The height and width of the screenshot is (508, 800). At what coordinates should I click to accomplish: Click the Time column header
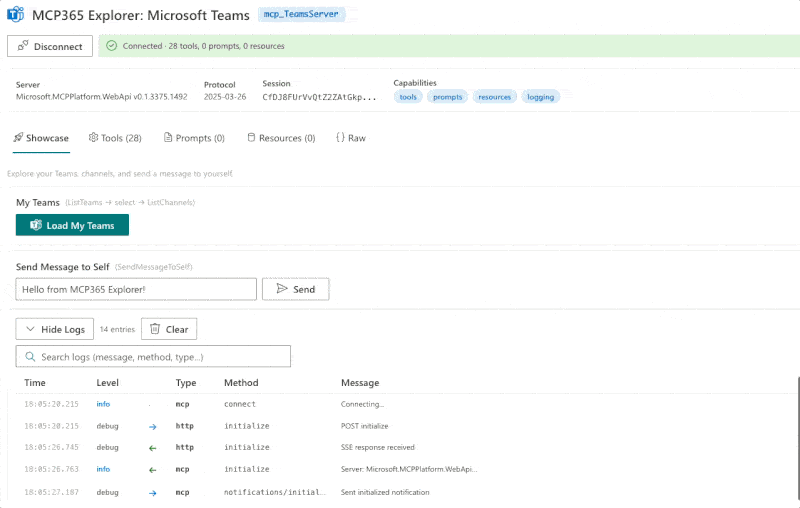[x=35, y=383]
